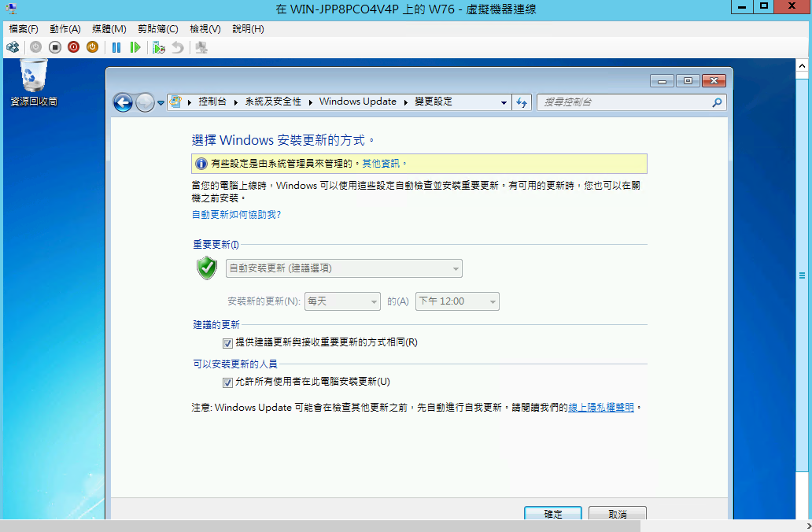Click the horizontal scrollbar right arrow
The image size is (812, 532).
pyautogui.click(x=808, y=526)
